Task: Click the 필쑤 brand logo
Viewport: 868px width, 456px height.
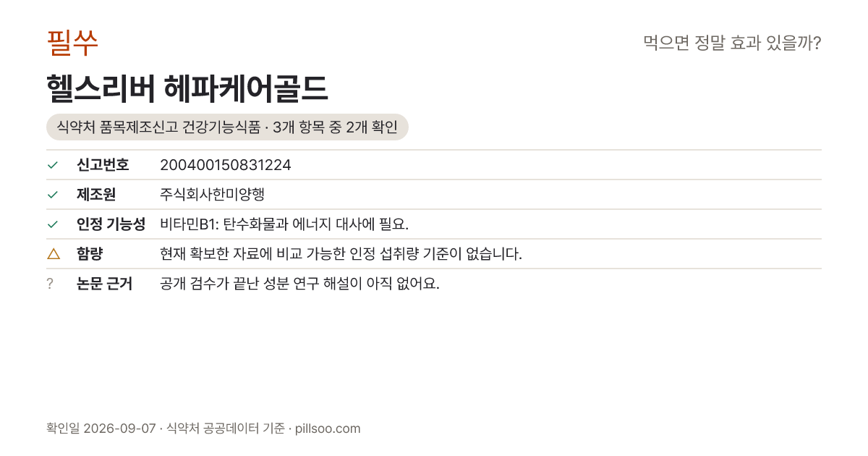Action: click(x=72, y=43)
